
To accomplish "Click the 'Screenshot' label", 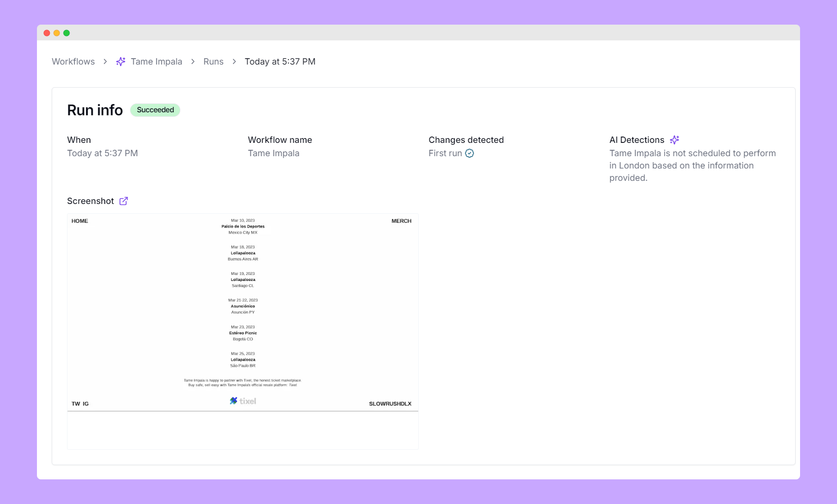I will point(90,201).
